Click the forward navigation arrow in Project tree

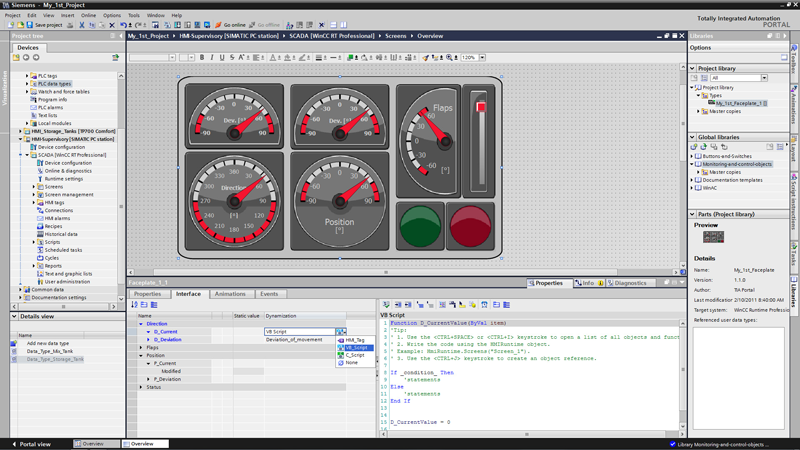tap(36, 58)
